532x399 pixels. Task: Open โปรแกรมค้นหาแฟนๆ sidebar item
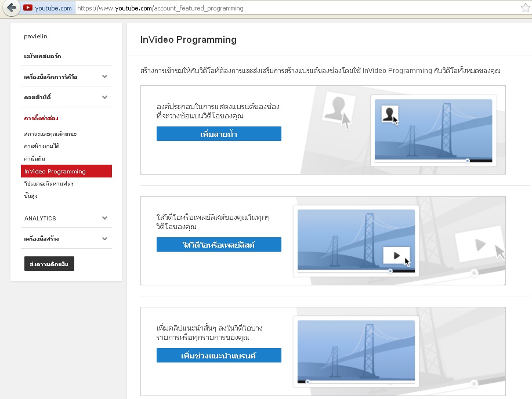point(49,184)
